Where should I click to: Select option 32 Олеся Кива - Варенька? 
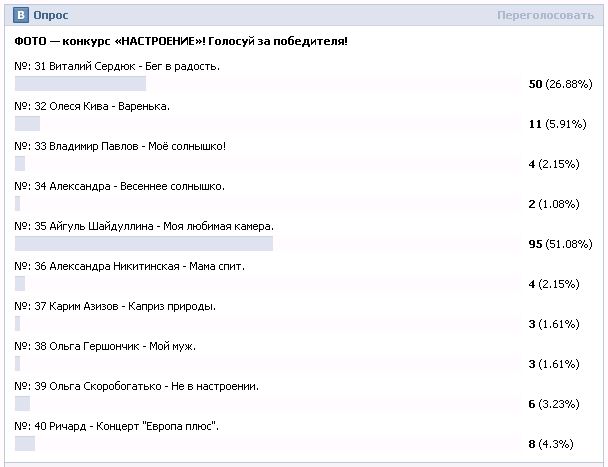[x=92, y=106]
